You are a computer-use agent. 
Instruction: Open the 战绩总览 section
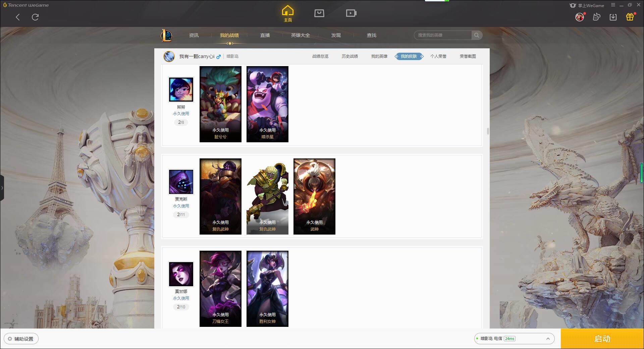point(320,56)
